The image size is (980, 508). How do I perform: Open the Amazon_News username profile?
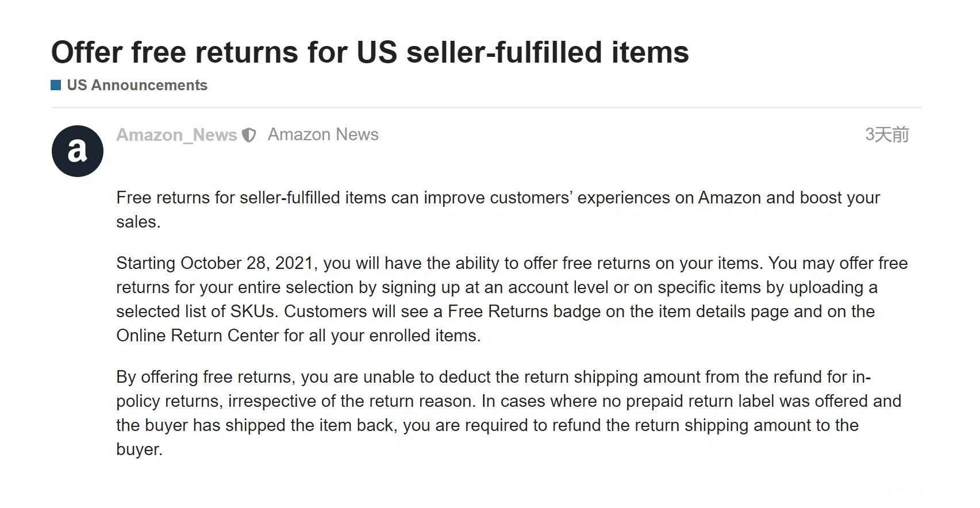tap(176, 134)
